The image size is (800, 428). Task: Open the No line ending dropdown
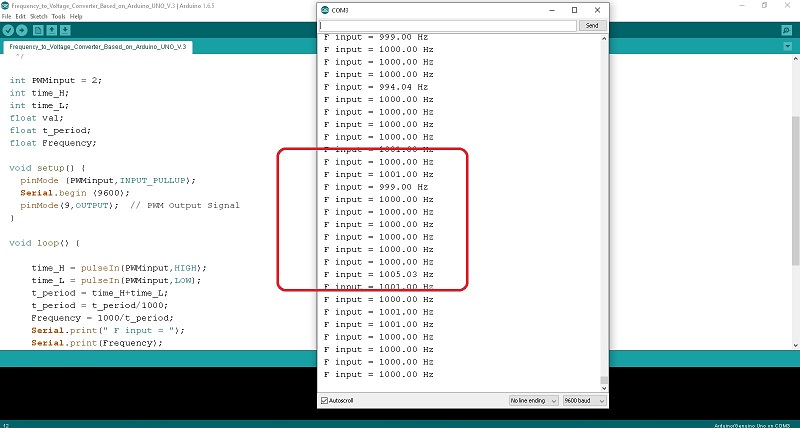point(534,400)
